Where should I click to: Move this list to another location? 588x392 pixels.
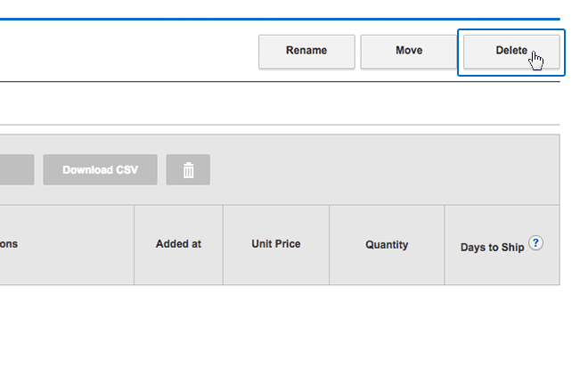click(x=408, y=52)
